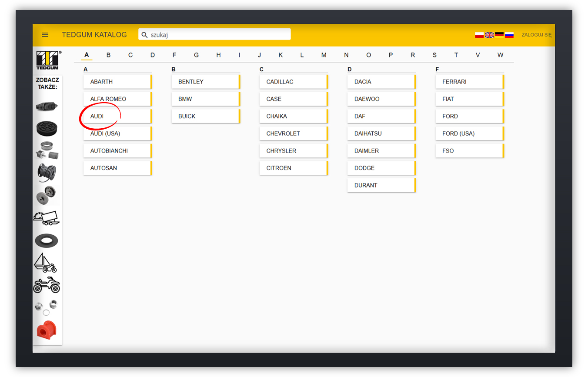Select letter tab M

click(x=324, y=55)
